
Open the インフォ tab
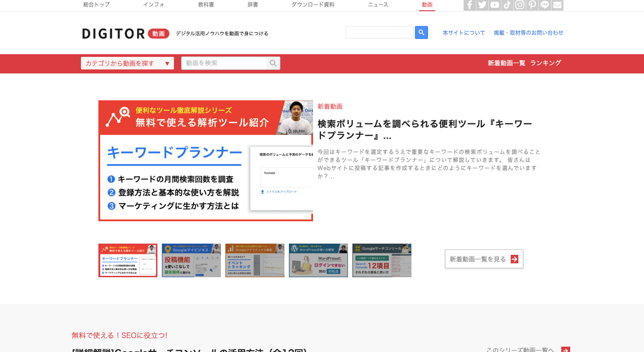[154, 4]
